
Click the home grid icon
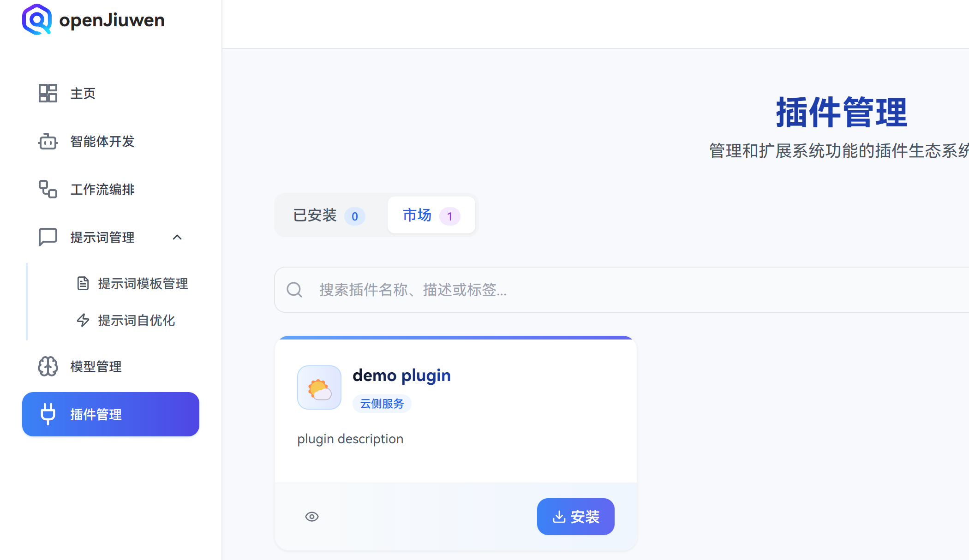pyautogui.click(x=48, y=93)
